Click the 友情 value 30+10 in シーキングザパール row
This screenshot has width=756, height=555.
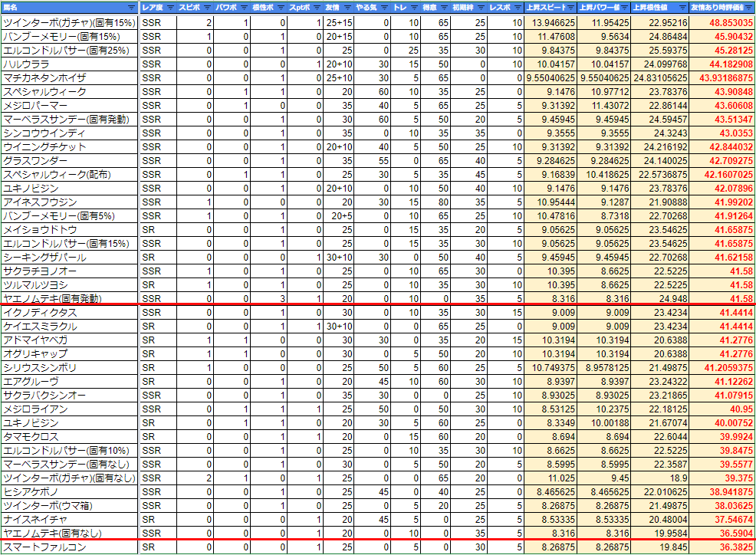[340, 258]
